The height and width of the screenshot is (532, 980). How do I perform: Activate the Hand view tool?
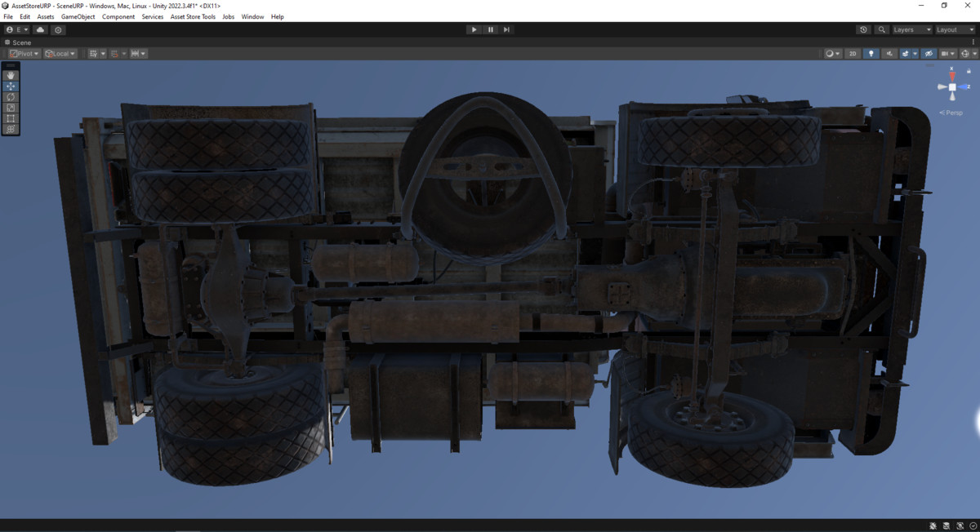coord(11,75)
